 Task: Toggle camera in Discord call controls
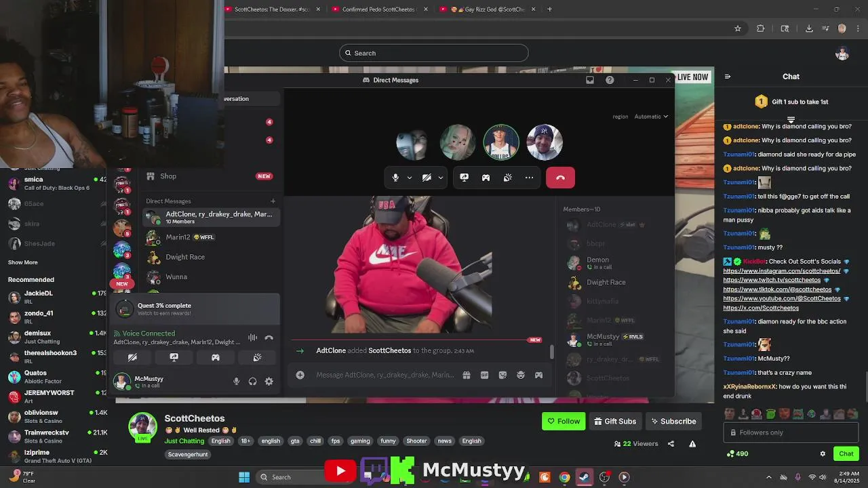[427, 178]
